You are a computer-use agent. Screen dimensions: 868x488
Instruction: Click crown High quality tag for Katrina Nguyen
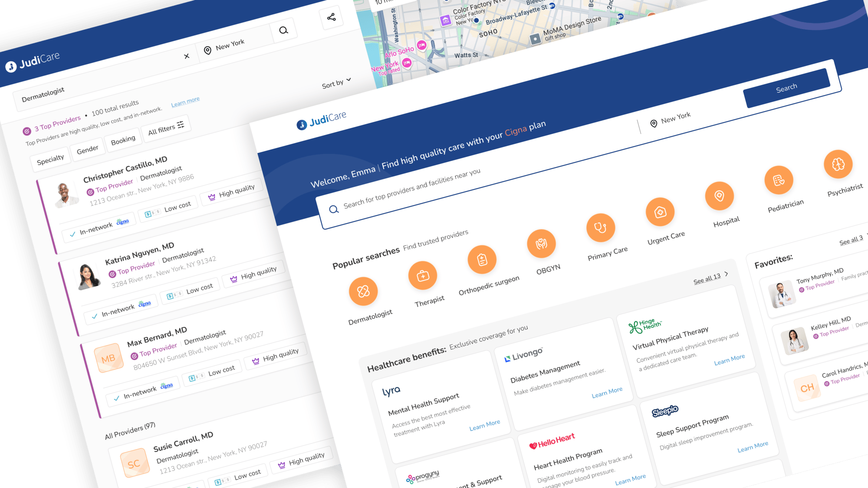pos(253,274)
